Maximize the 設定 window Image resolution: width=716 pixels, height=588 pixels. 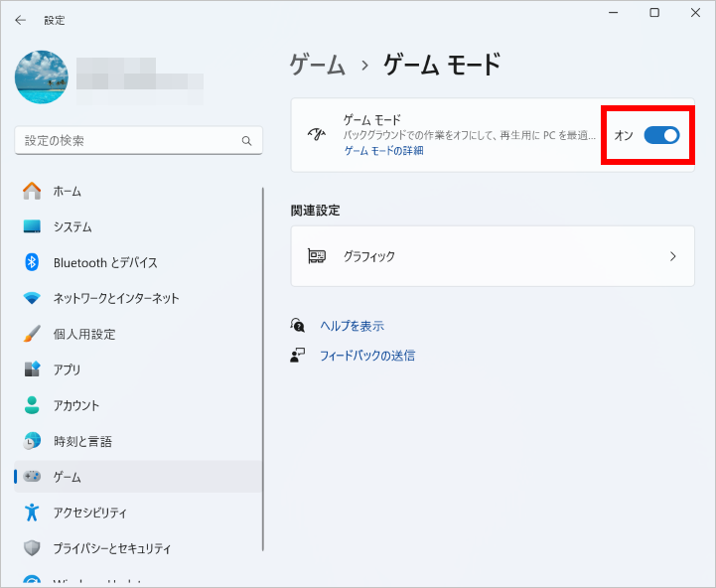pos(654,13)
